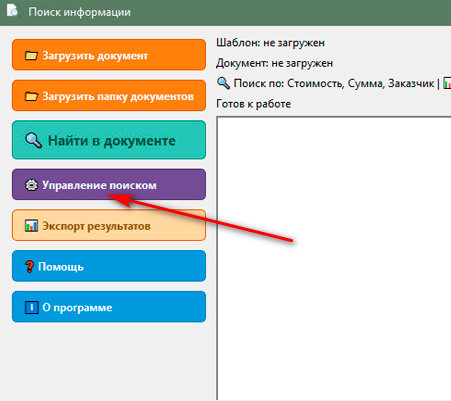Click inside the empty results area

(x=334, y=258)
